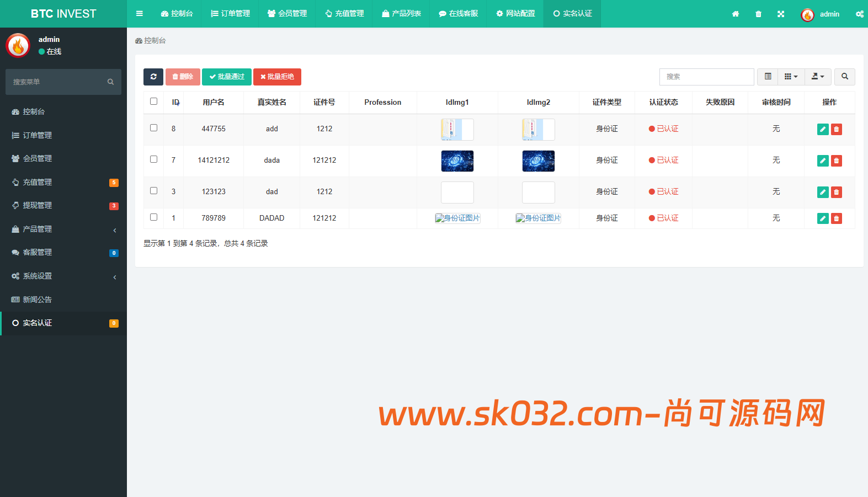Open the columns toggle dropdown
Viewport: 868px width, 497px height.
coord(791,77)
